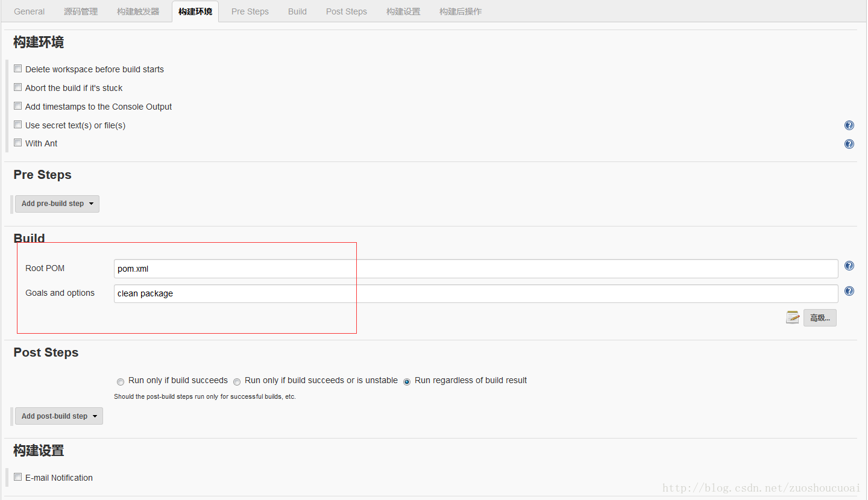Click the notepad icon beside 高级 button
868x500 pixels.
(x=793, y=317)
